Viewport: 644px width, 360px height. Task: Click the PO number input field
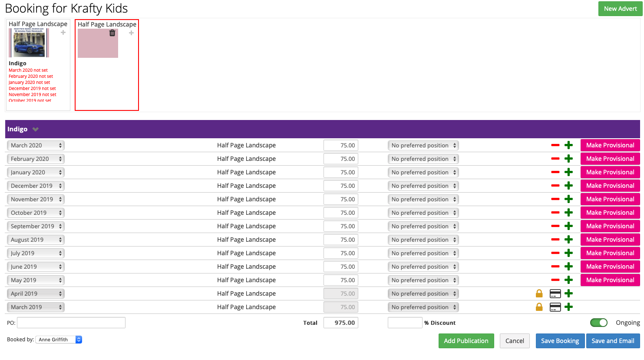tap(71, 323)
